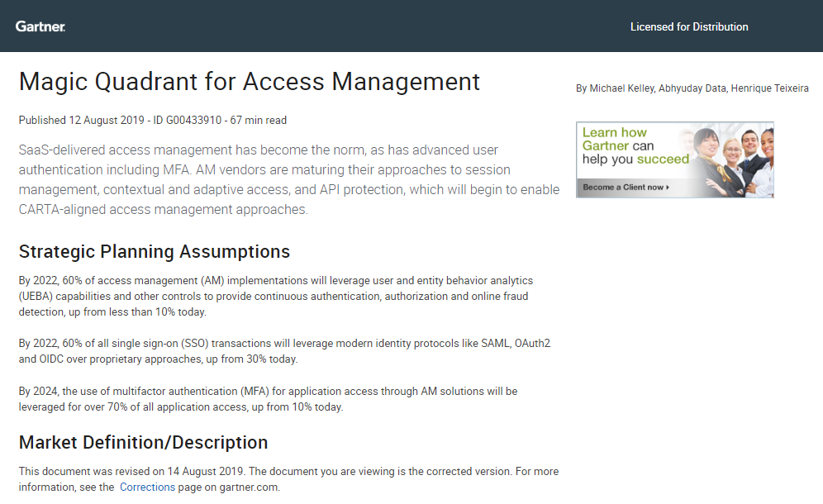Select the SaaS-delivered access management summary paragraph
823x504 pixels.
[289, 179]
